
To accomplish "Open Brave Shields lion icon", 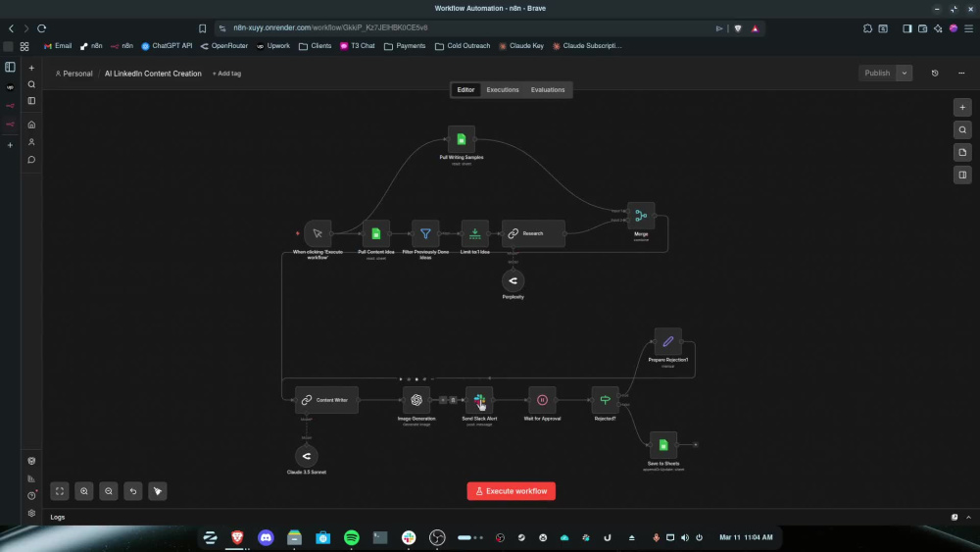I will [x=738, y=28].
